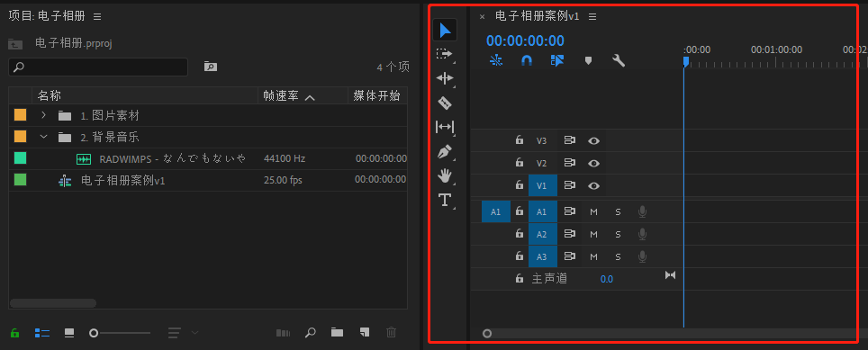Toggle sync lock on track V3
Screen dimensions: 868x350
(x=570, y=140)
